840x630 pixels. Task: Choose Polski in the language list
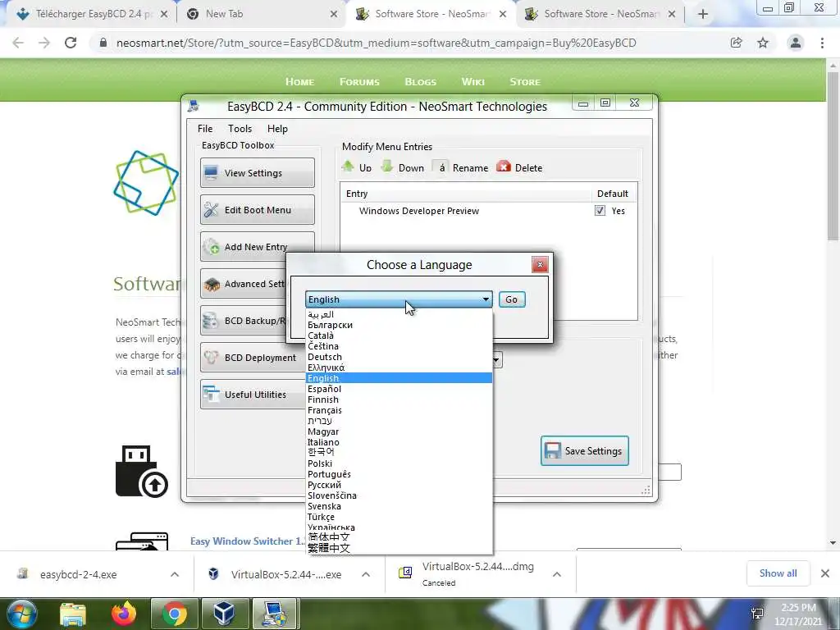pyautogui.click(x=399, y=464)
